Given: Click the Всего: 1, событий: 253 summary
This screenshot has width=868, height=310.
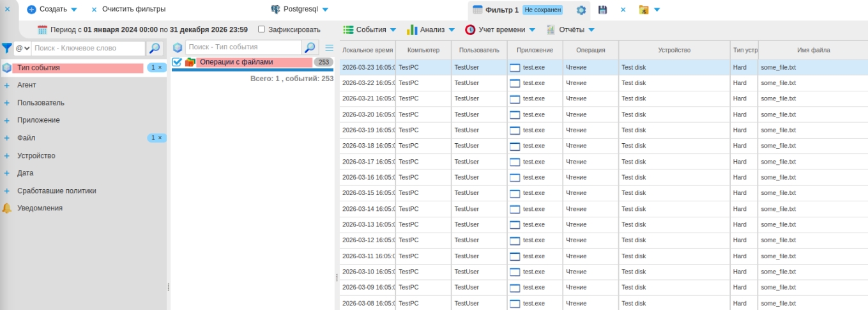Looking at the screenshot, I should tap(292, 78).
